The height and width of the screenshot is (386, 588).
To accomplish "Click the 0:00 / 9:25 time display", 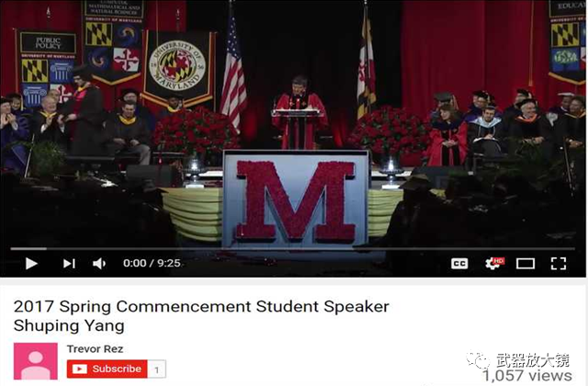I will [152, 263].
